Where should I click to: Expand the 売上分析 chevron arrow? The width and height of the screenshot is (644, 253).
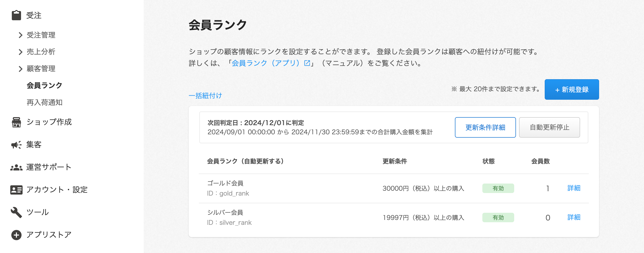pos(21,52)
